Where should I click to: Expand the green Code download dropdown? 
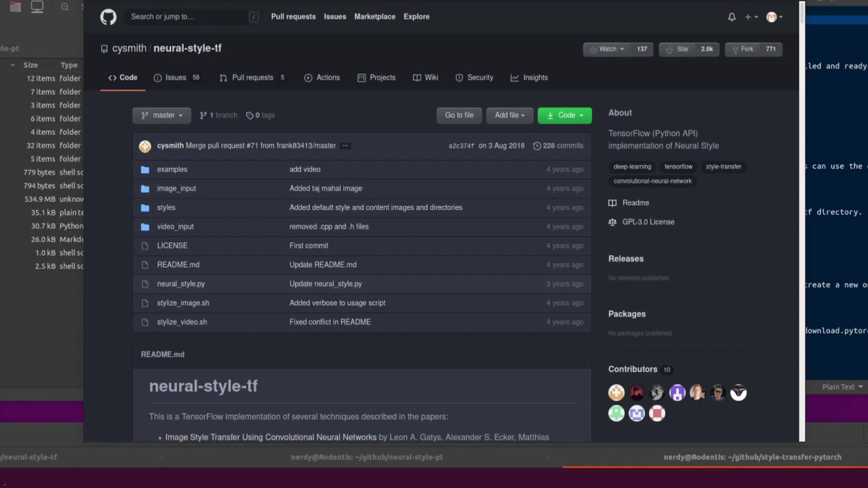click(x=565, y=116)
